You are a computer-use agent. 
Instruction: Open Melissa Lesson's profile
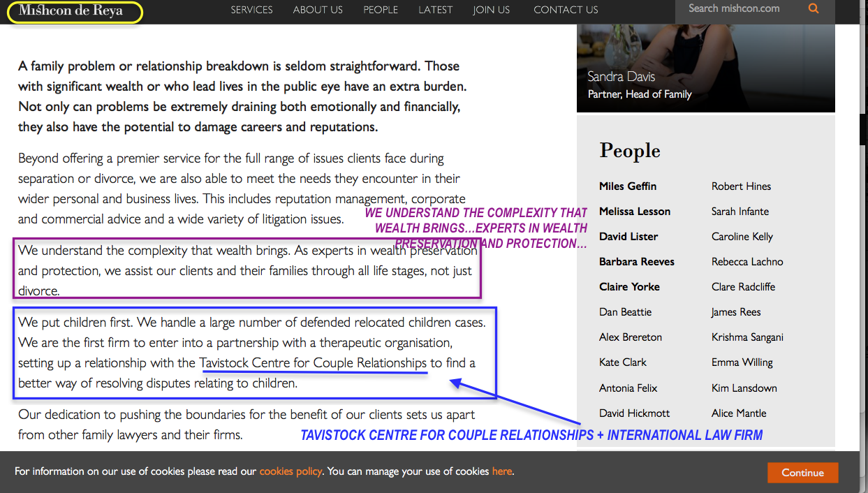635,212
